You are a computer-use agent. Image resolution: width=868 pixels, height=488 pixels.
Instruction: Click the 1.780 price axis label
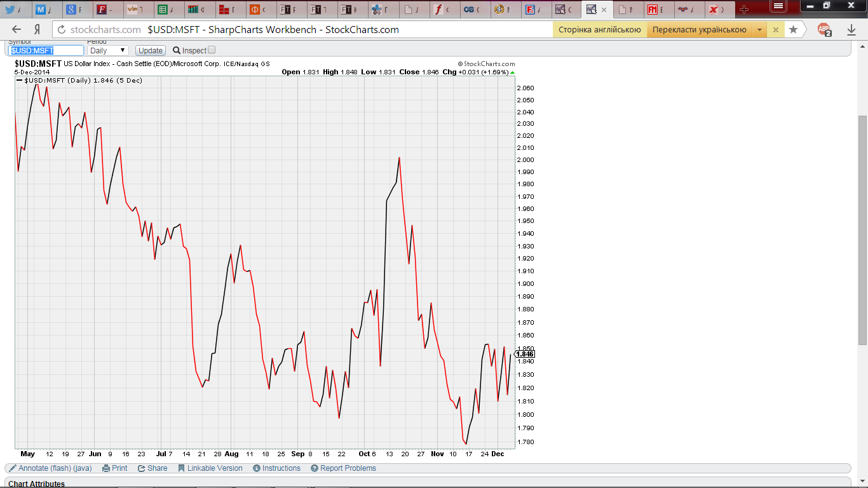(x=526, y=442)
